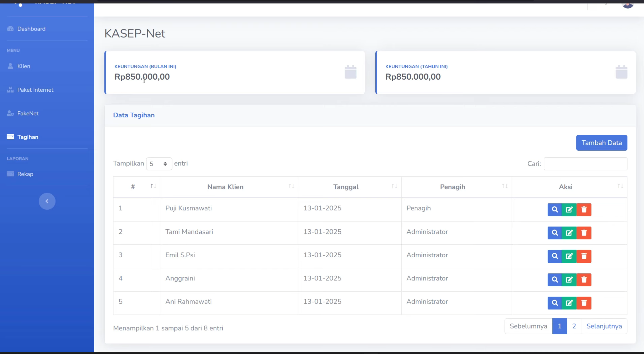Screen dimensions: 644x354
Task: Open the Rekap report menu item
Action: coord(20,174)
